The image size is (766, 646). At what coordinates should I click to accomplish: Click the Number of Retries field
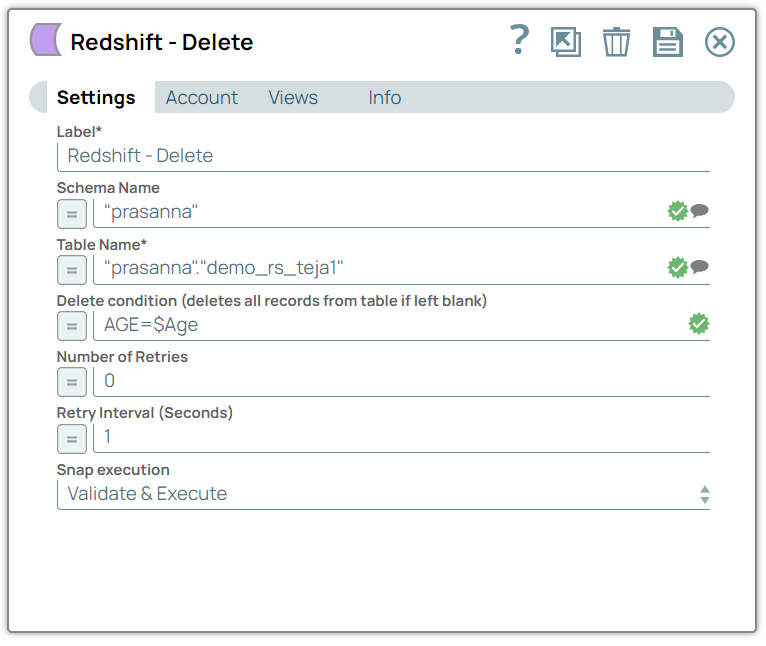point(402,382)
